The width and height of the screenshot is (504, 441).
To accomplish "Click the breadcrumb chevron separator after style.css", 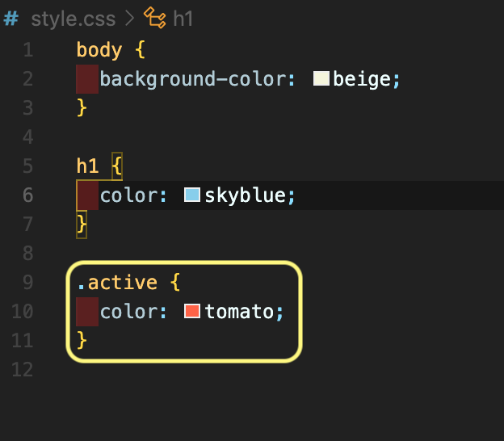I will 130,19.
